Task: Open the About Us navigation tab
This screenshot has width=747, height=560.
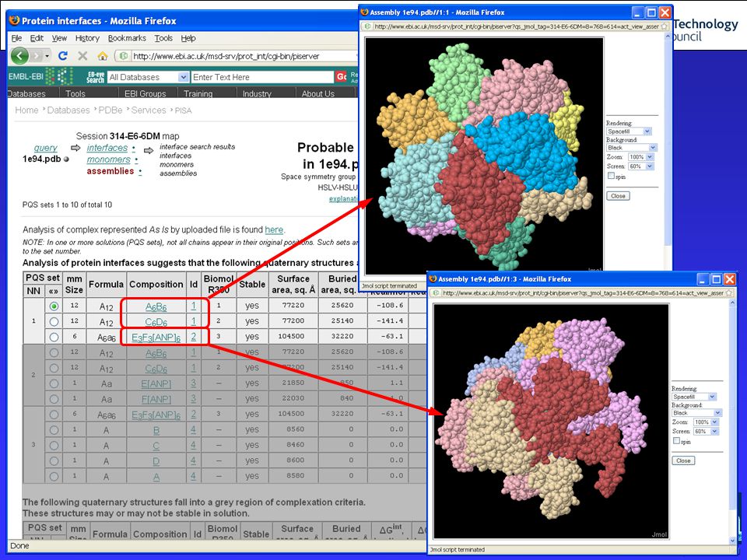Action: 317,93
